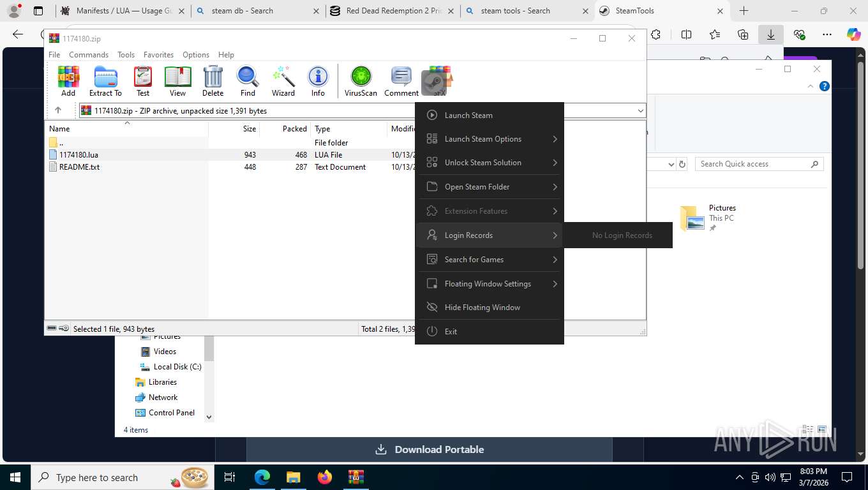Image resolution: width=868 pixels, height=490 pixels.
Task: Run VirusScan on the archive
Action: pyautogui.click(x=361, y=81)
